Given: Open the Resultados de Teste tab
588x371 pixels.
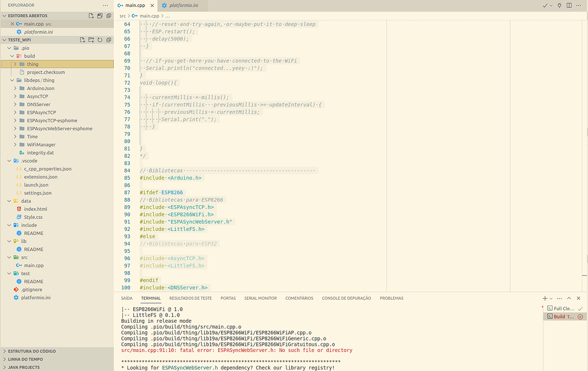Looking at the screenshot, I should click(191, 298).
